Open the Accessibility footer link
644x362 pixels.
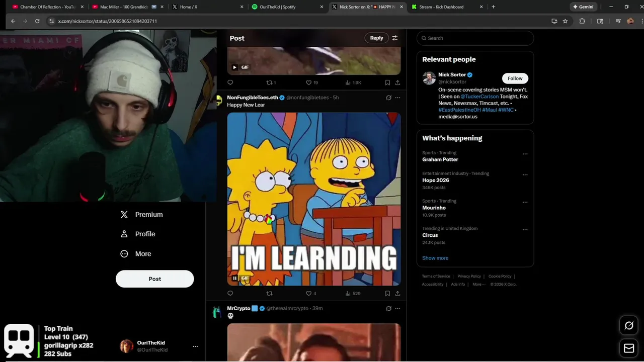[433, 284]
